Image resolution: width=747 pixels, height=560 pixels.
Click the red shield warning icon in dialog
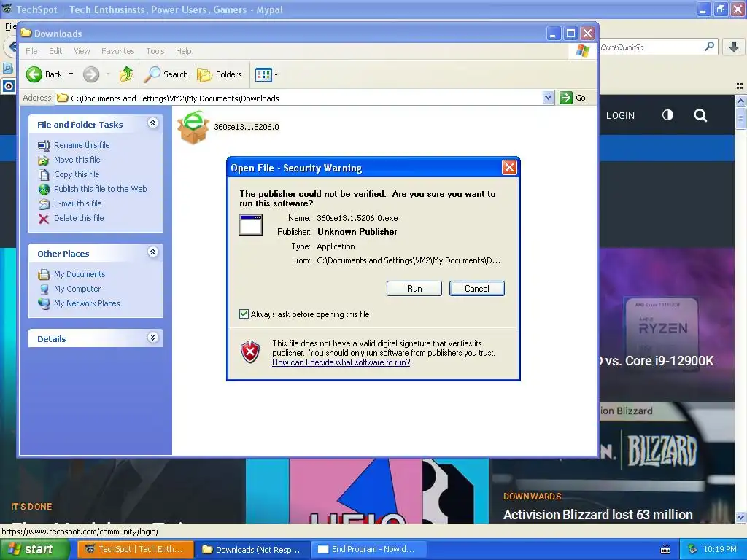[x=250, y=352]
